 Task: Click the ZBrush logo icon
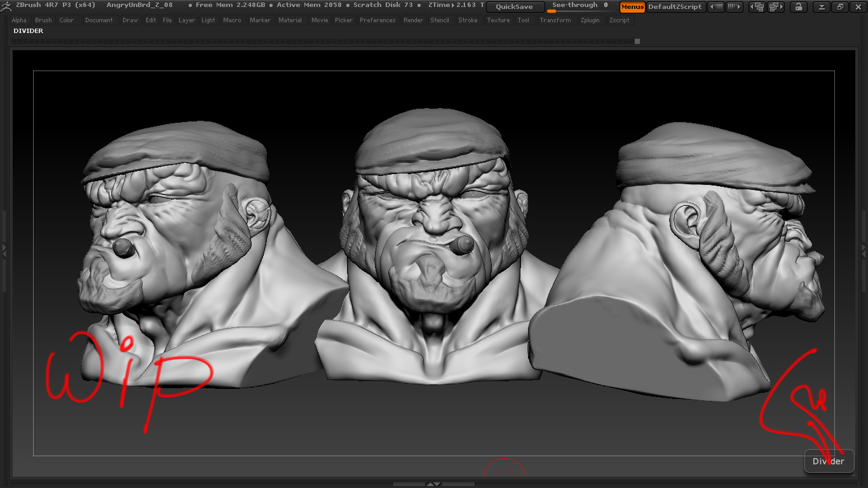pos(6,6)
